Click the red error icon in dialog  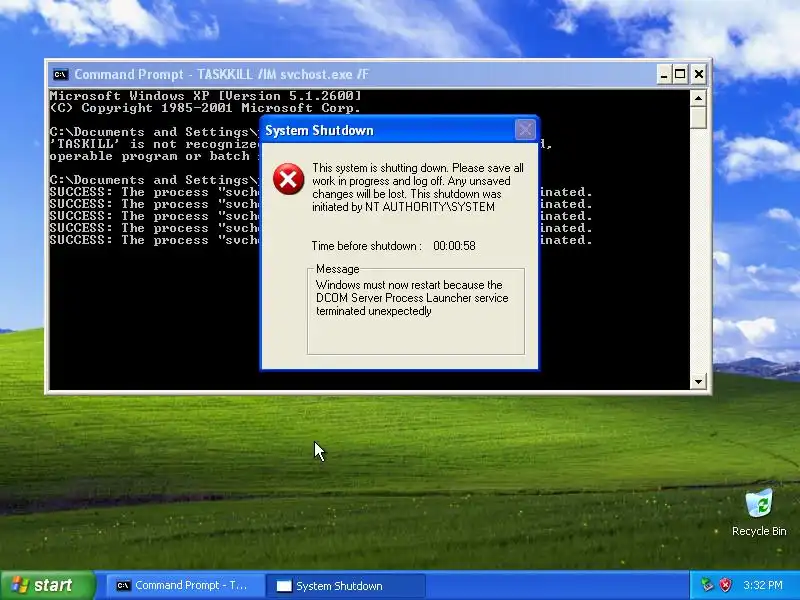tap(288, 179)
